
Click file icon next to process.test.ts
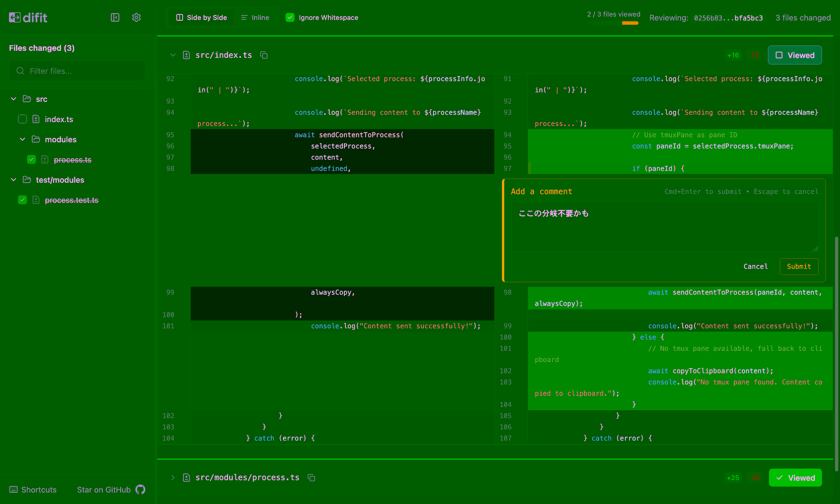(36, 200)
